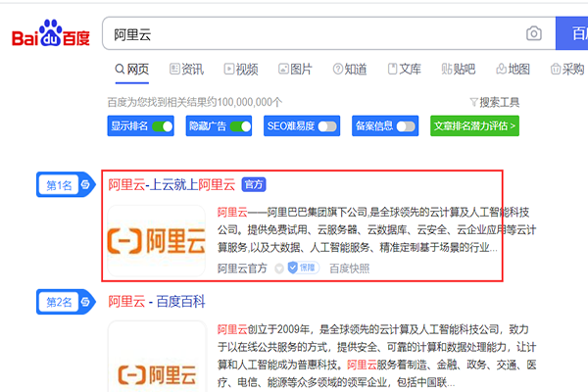Click the grey verification icon beside 阿里云官方
The height and width of the screenshot is (392, 588).
[x=279, y=269]
